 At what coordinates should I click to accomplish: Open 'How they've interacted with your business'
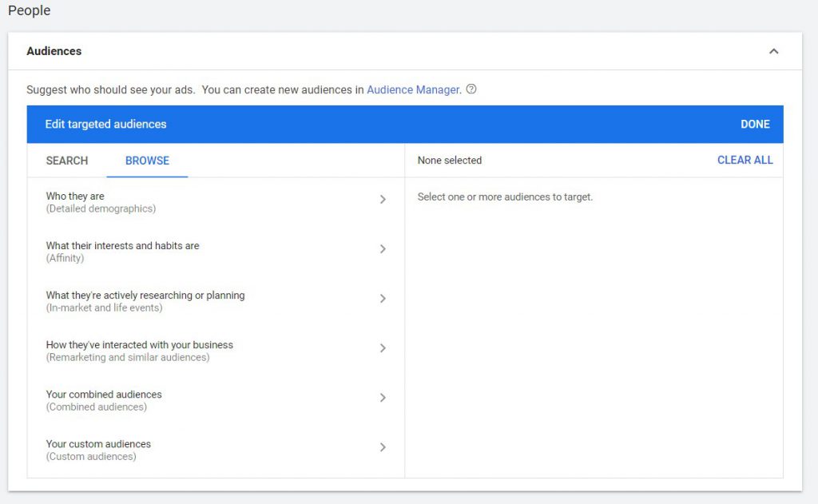point(216,351)
